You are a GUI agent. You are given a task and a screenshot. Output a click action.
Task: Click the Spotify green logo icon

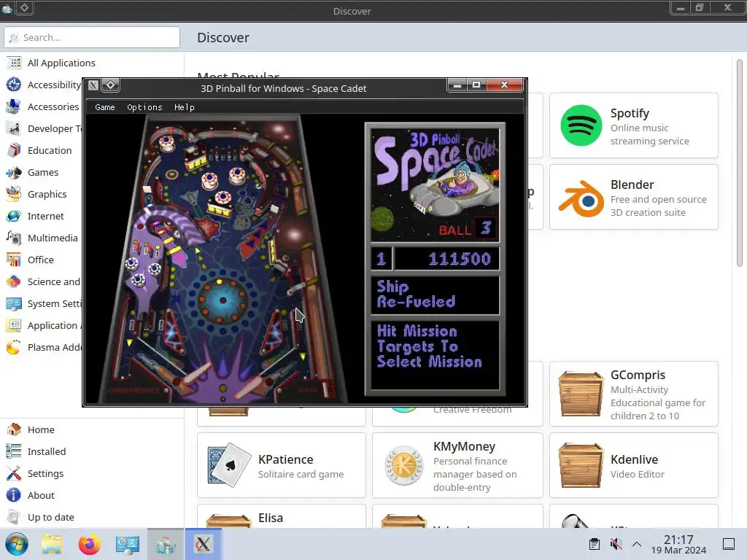pyautogui.click(x=581, y=125)
